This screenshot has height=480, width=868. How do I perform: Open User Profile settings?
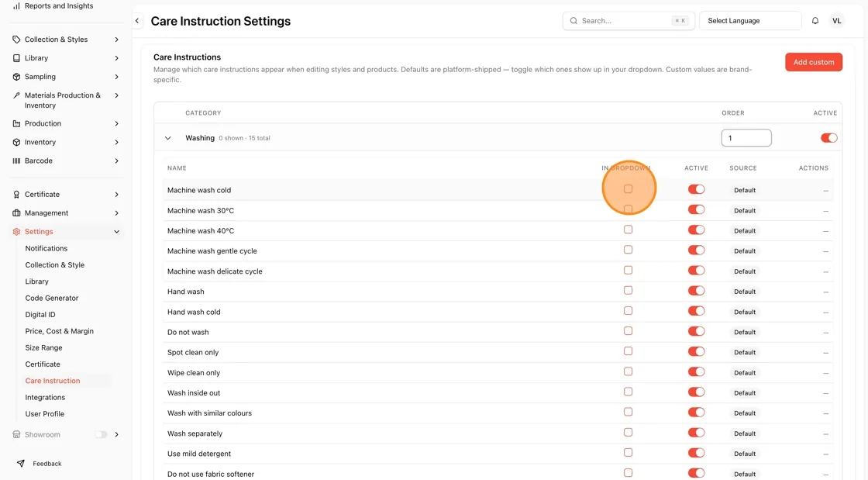pyautogui.click(x=44, y=414)
